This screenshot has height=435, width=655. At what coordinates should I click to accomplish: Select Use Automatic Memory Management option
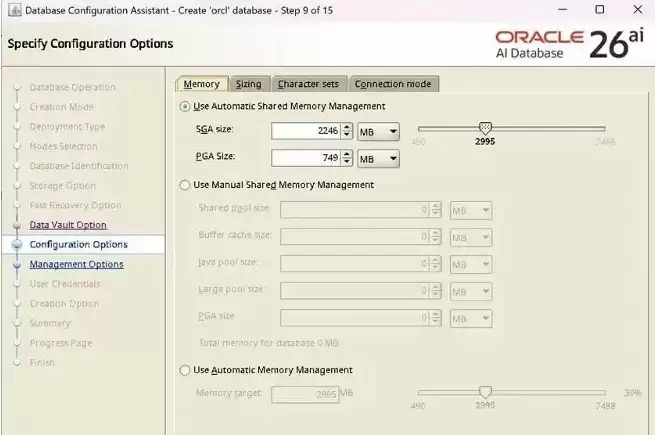tap(185, 370)
